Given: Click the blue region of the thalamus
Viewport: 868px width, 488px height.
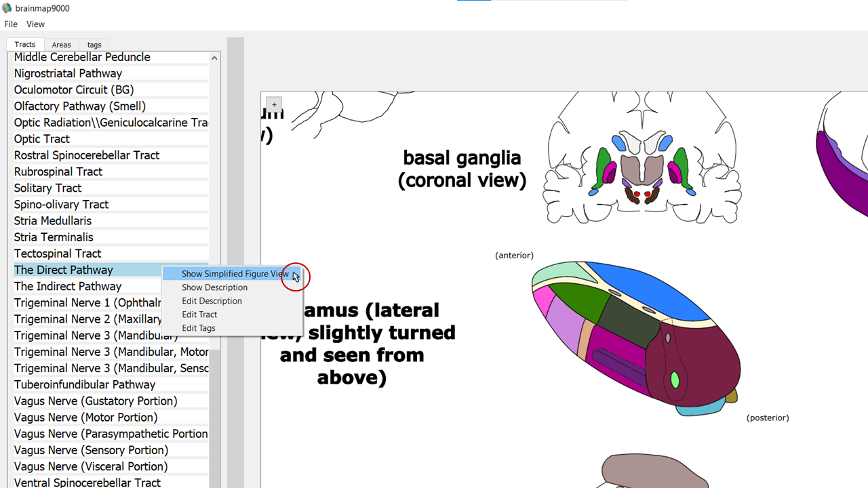Looking at the screenshot, I should tap(651, 288).
